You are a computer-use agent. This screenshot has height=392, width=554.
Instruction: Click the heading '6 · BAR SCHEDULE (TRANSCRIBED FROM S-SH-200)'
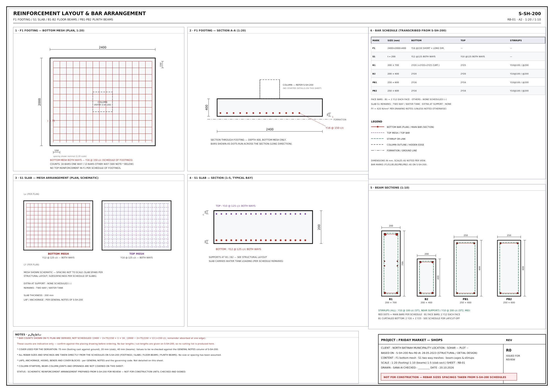(x=408, y=30)
